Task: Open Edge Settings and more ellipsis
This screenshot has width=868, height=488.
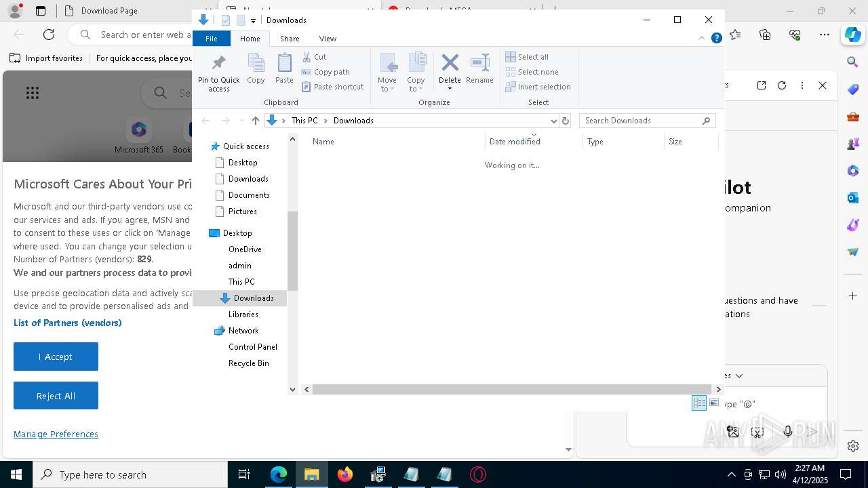Action: [x=825, y=35]
